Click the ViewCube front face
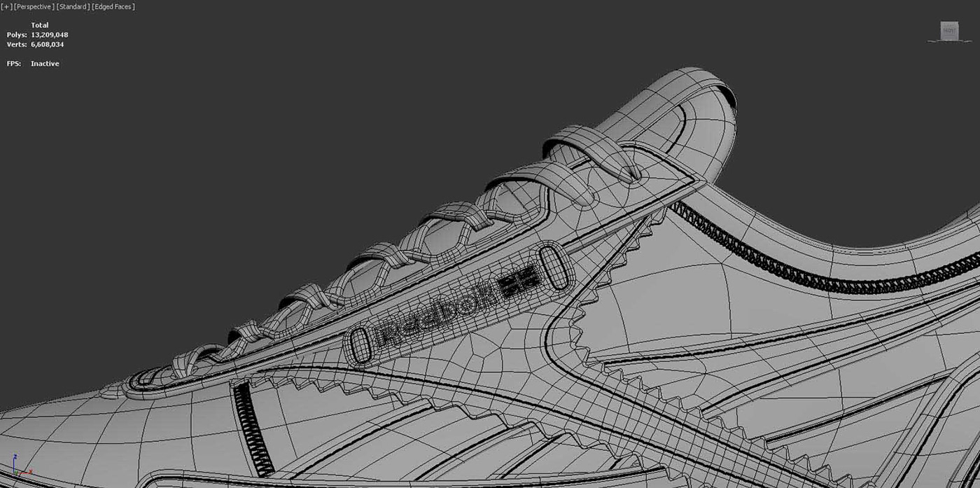This screenshot has height=488, width=980. tap(948, 32)
